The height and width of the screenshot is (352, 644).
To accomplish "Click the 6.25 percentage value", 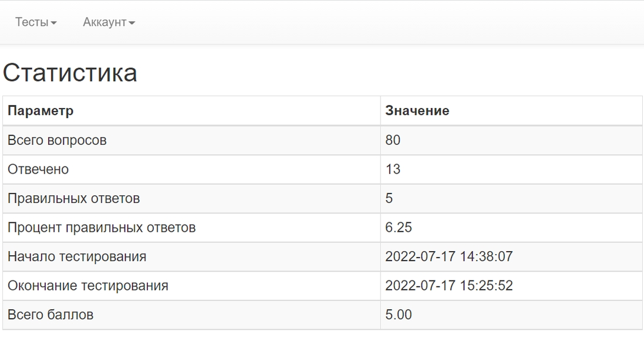I will [x=398, y=228].
